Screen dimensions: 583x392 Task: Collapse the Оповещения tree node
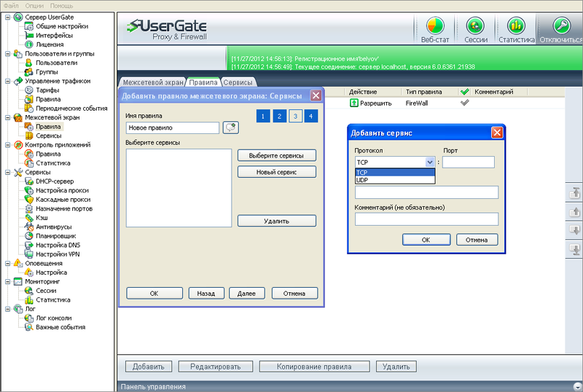click(x=7, y=263)
